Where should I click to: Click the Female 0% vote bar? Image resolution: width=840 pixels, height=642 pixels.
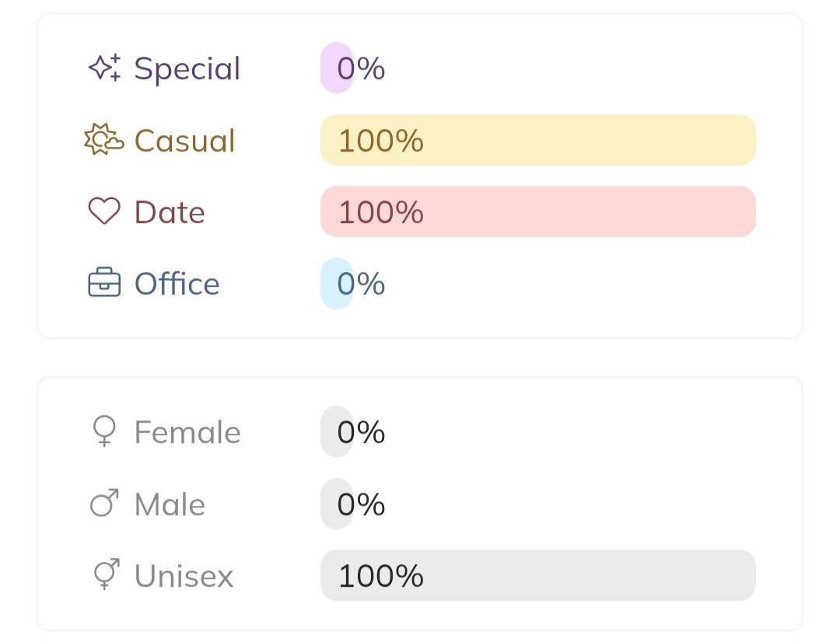(337, 432)
